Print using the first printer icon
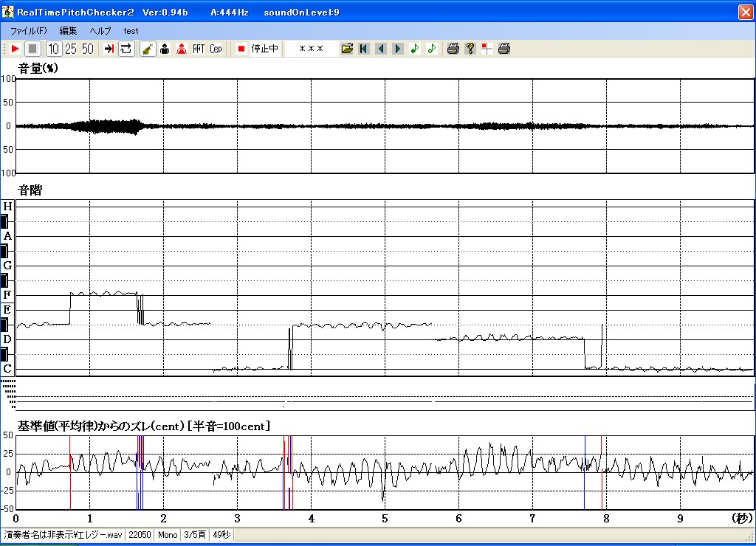The image size is (756, 546). [453, 49]
